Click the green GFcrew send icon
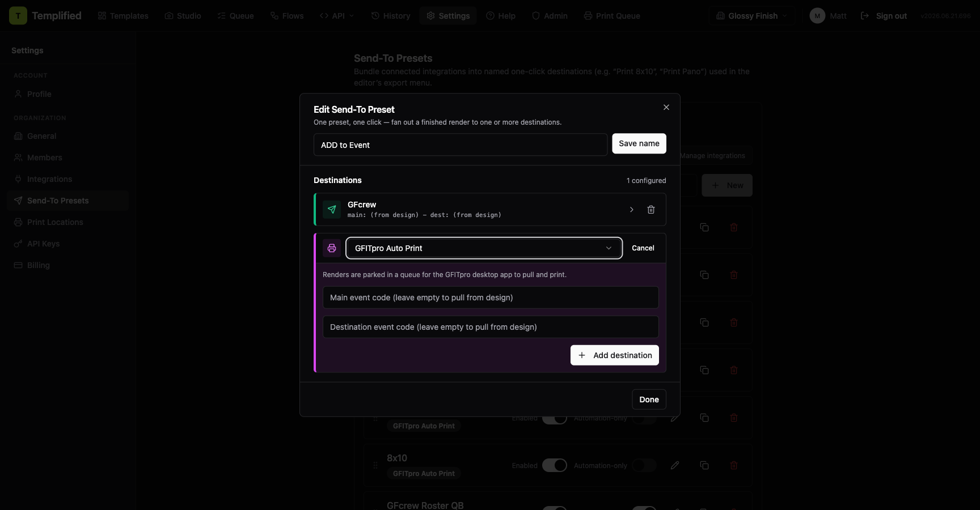Screen dimensions: 980x510 (332, 210)
